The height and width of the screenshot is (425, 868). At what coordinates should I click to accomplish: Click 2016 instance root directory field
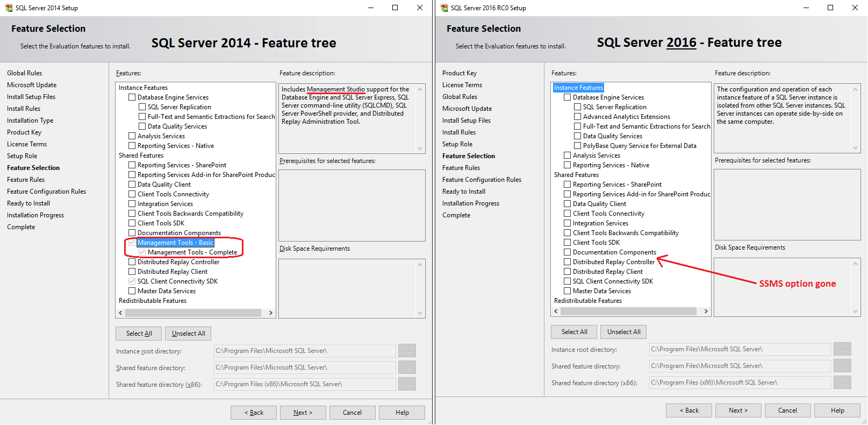tap(740, 349)
